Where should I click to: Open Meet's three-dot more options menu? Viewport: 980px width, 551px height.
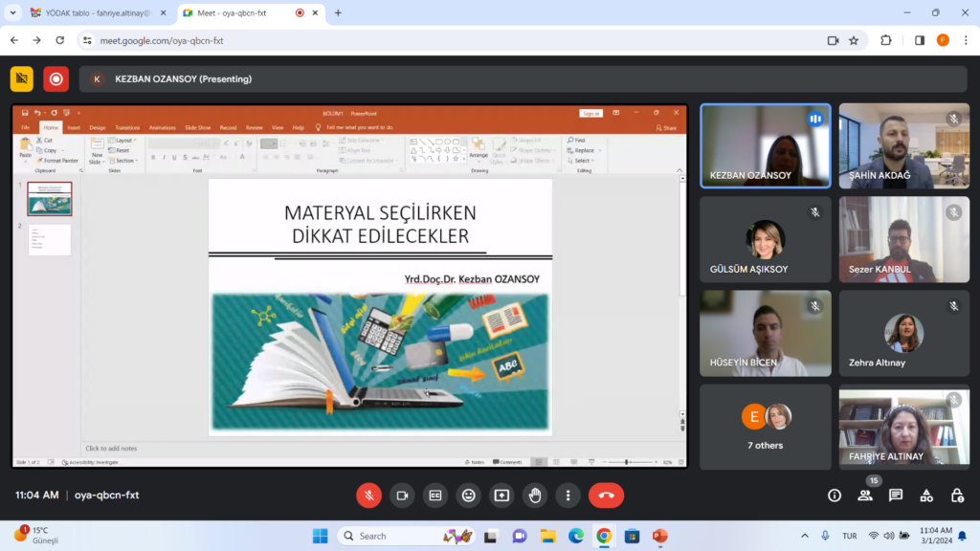point(568,496)
